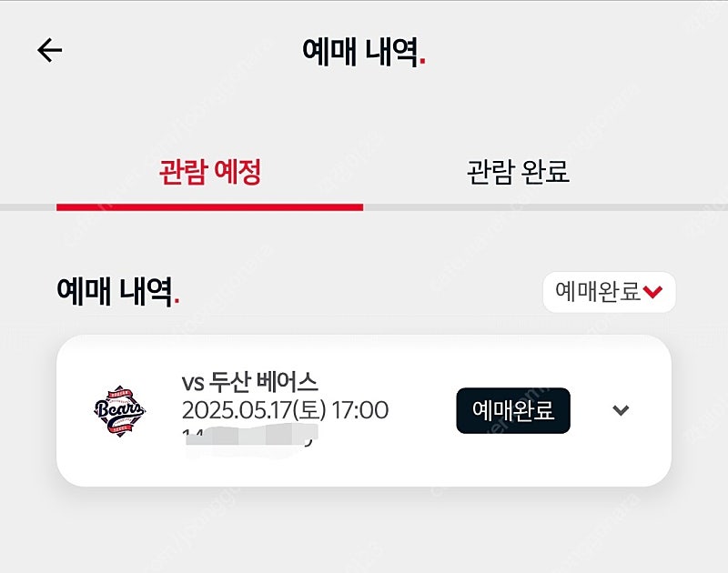The height and width of the screenshot is (573, 728).
Task: Switch to the 관람 예정 tab
Action: (x=210, y=172)
